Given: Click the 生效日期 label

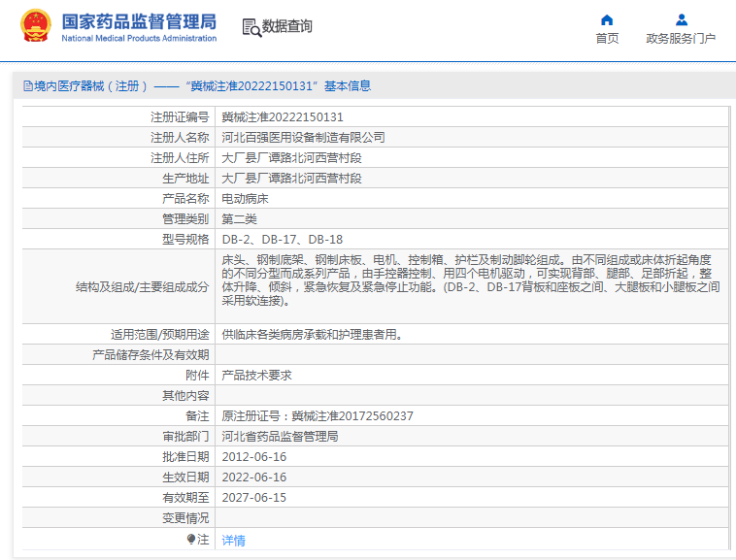Looking at the screenshot, I should tap(185, 478).
